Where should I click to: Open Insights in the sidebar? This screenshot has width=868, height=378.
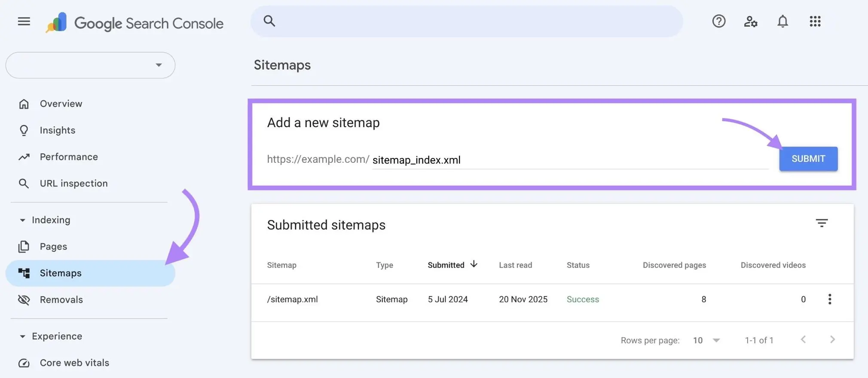[90, 130]
